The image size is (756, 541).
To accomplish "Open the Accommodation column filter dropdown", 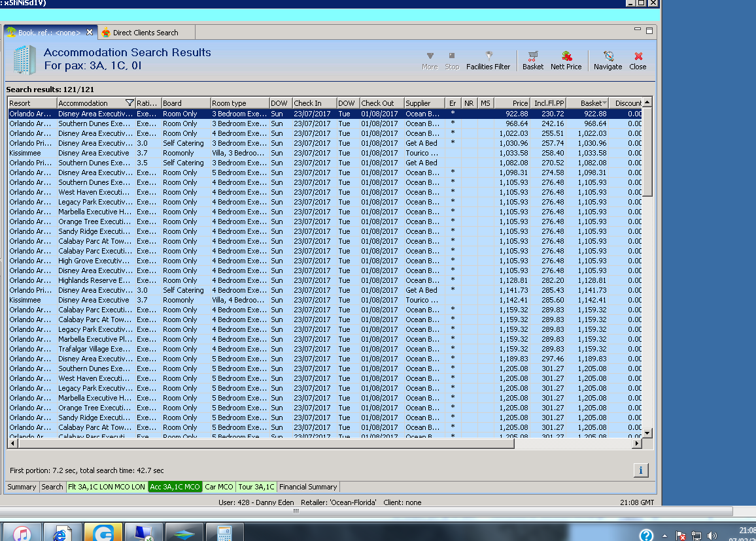I will click(x=129, y=103).
